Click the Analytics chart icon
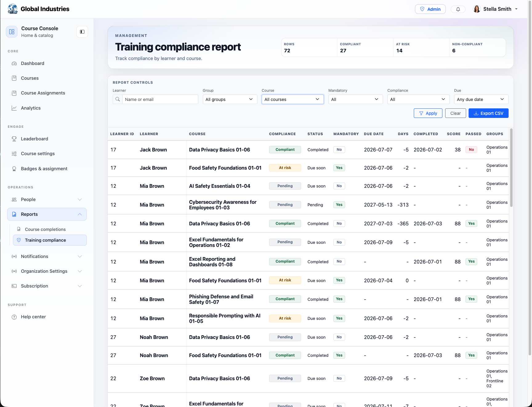The width and height of the screenshot is (532, 407). pos(14,108)
